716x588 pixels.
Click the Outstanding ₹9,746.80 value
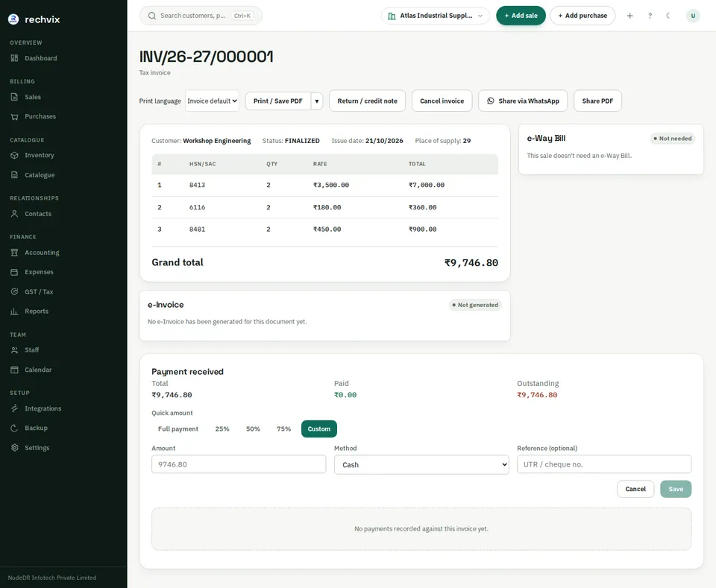tap(537, 395)
